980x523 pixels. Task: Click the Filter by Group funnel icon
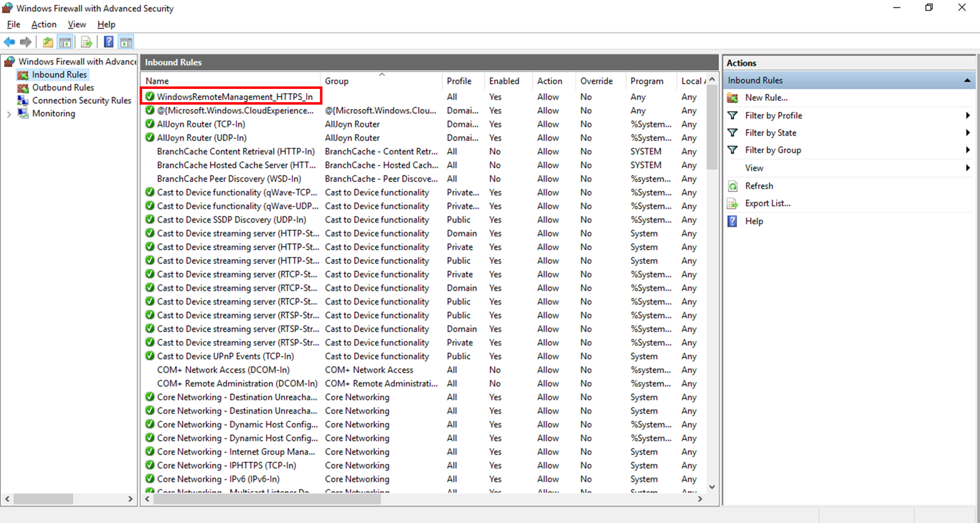(733, 150)
